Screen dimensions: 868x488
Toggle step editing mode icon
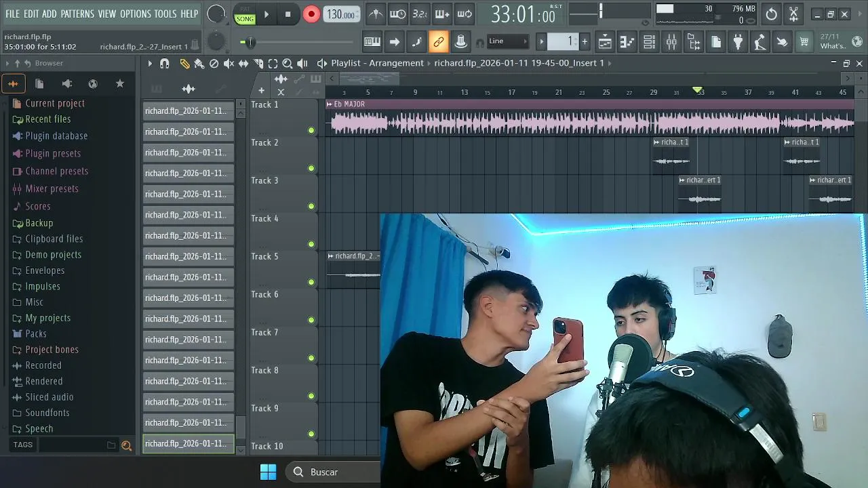tap(416, 42)
